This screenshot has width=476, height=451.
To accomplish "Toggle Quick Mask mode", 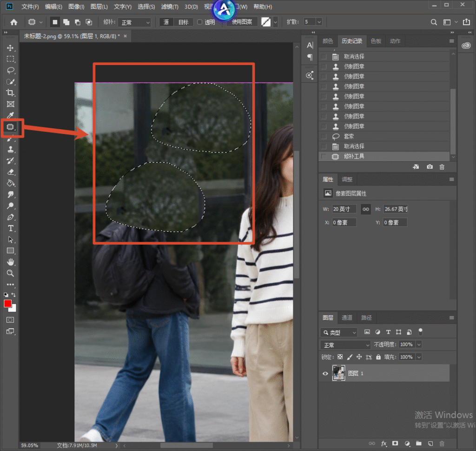I will pos(10,320).
